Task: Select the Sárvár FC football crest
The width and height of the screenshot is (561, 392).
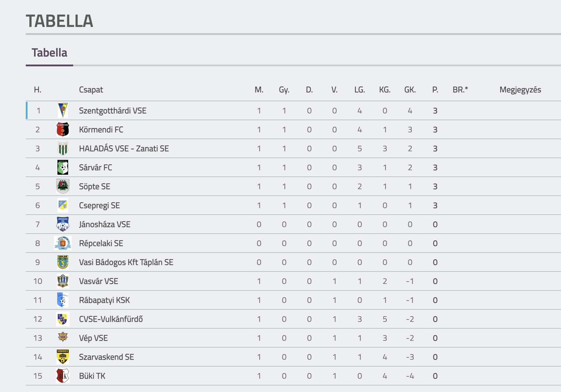Action: (63, 167)
